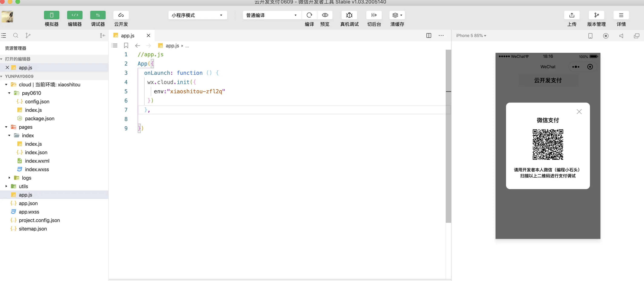Toggle the editor (编辑器) panel
644x281 pixels.
(x=75, y=15)
